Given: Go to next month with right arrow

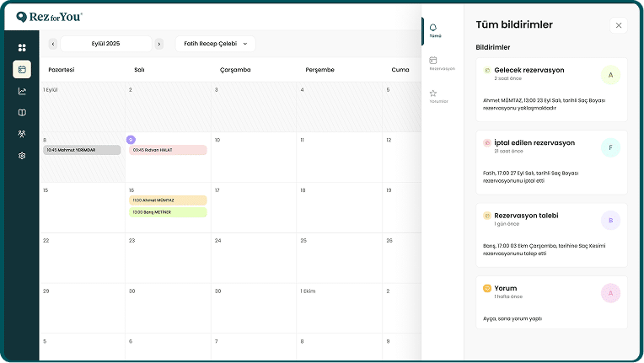Looking at the screenshot, I should 158,44.
